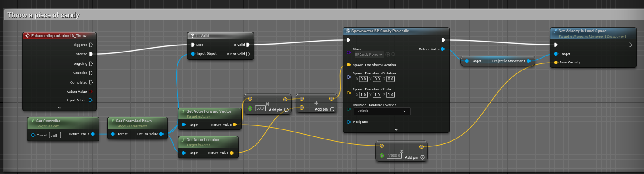Click the browse magnifier icon beside Class
This screenshot has width=644, height=174.
pos(393,55)
